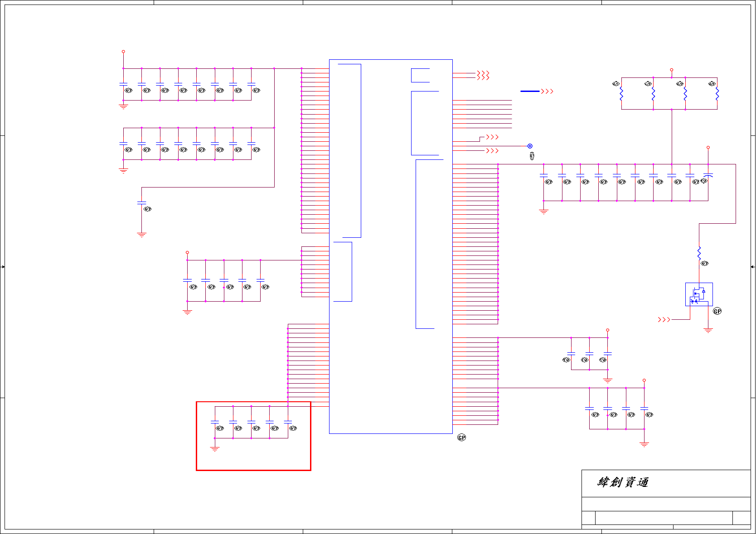
Task: Select the blue test point circle on the IC output
Action: point(530,146)
